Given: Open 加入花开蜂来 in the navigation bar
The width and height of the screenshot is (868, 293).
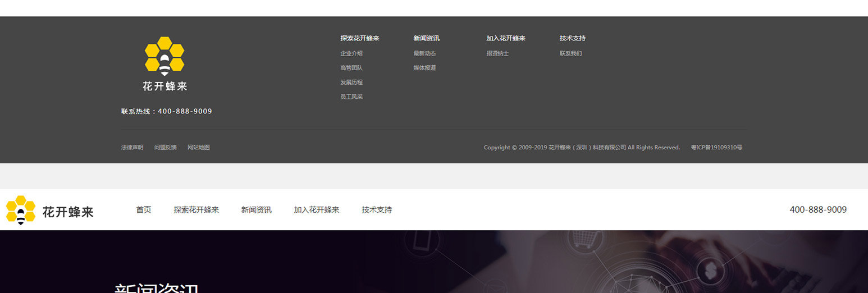Looking at the screenshot, I should click(317, 210).
